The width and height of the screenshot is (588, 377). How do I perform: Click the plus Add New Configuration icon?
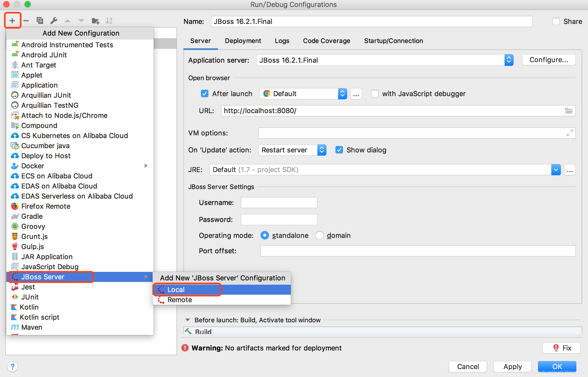point(12,20)
